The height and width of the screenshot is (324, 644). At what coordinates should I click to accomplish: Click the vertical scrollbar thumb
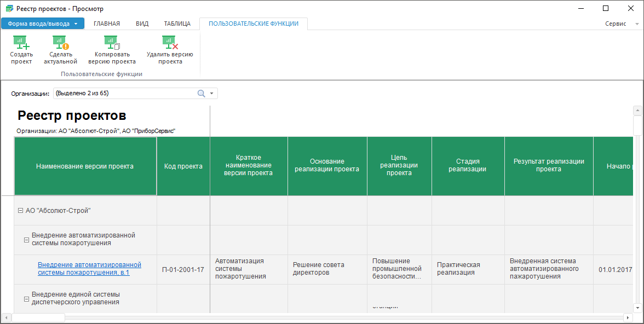tap(637, 125)
